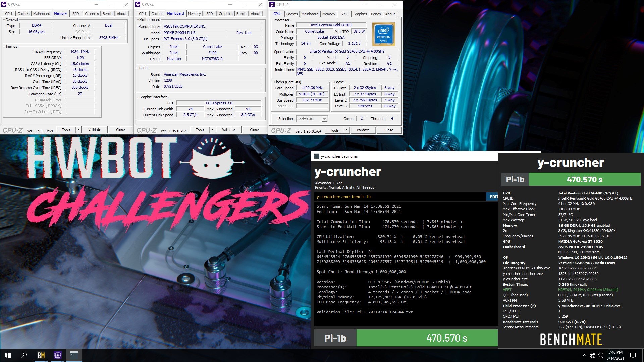Click Validate in CPU window
Image resolution: width=644 pixels, height=362 pixels.
point(363,130)
